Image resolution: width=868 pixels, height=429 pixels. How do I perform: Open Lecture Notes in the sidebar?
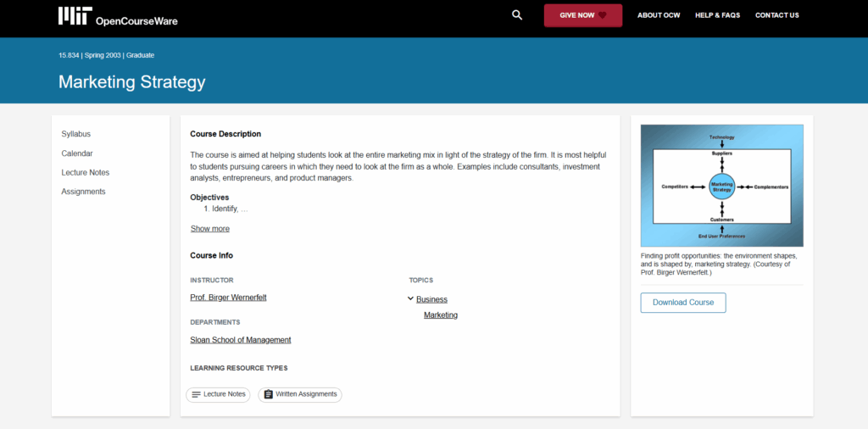click(86, 172)
